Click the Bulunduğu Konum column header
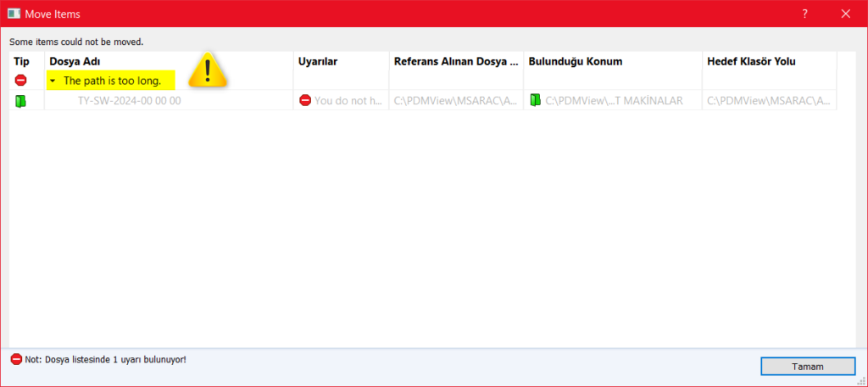Image resolution: width=868 pixels, height=387 pixels. [x=575, y=62]
